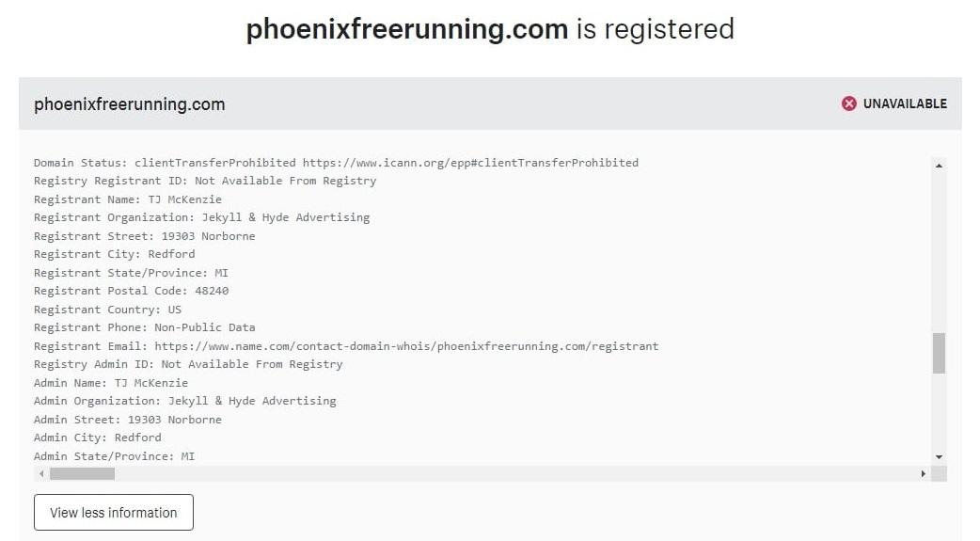
Task: Open the name.com registrant contact URL
Action: (x=406, y=346)
